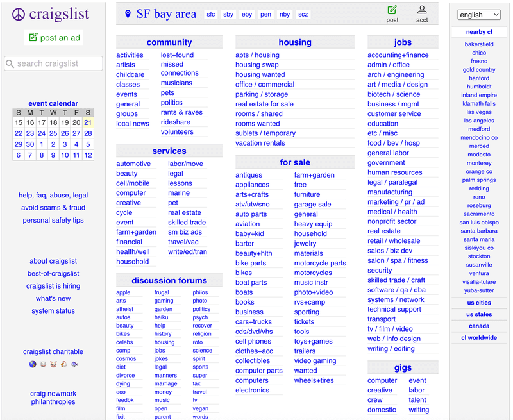The height and width of the screenshot is (420, 513).
Task: Click the magnifying glass in the search bar
Action: point(12,63)
